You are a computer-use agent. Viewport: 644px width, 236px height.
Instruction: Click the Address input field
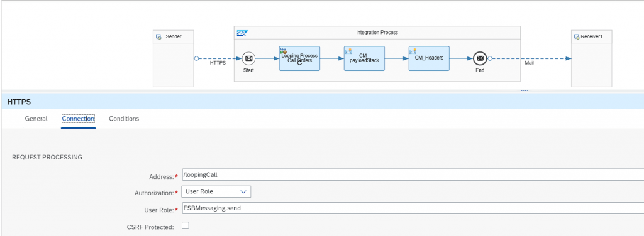coord(413,174)
